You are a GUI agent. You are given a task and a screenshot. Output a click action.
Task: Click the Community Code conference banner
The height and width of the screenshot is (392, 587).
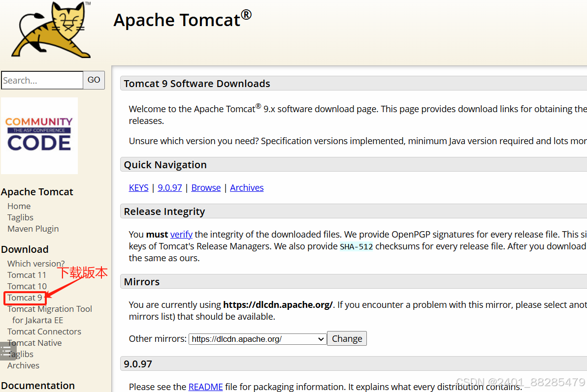click(x=39, y=136)
